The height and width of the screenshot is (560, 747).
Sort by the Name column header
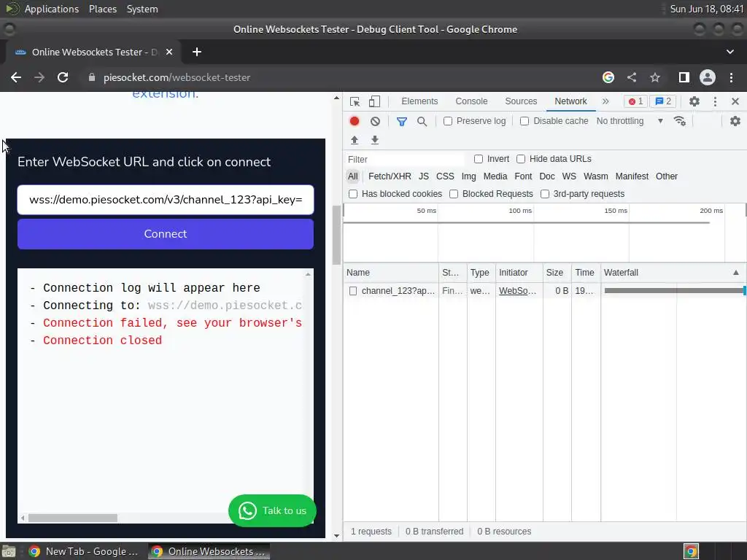click(x=391, y=273)
